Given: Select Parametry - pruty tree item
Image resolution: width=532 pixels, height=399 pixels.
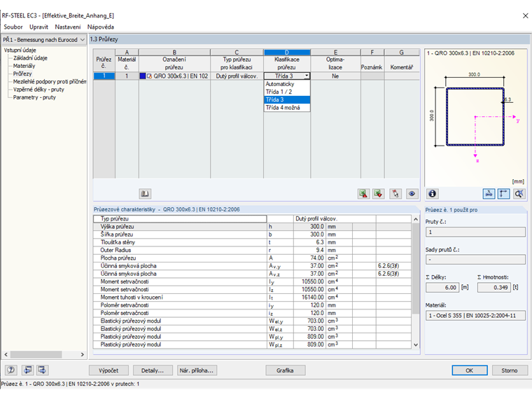Looking at the screenshot, I should coord(34,97).
